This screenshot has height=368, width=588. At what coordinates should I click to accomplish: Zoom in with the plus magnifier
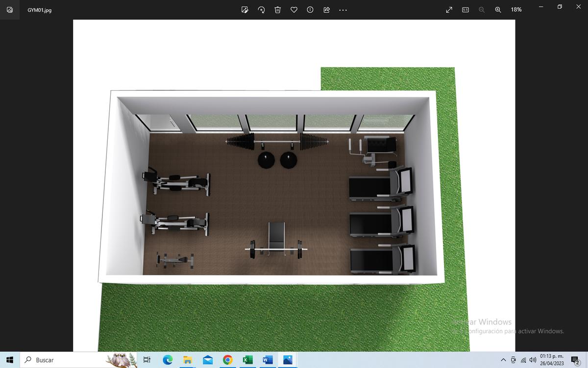point(498,10)
